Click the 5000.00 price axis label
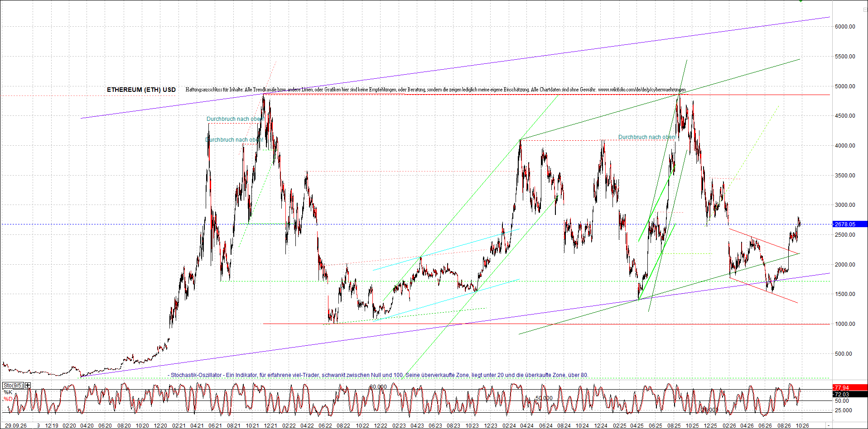The height and width of the screenshot is (429, 868). (845, 86)
